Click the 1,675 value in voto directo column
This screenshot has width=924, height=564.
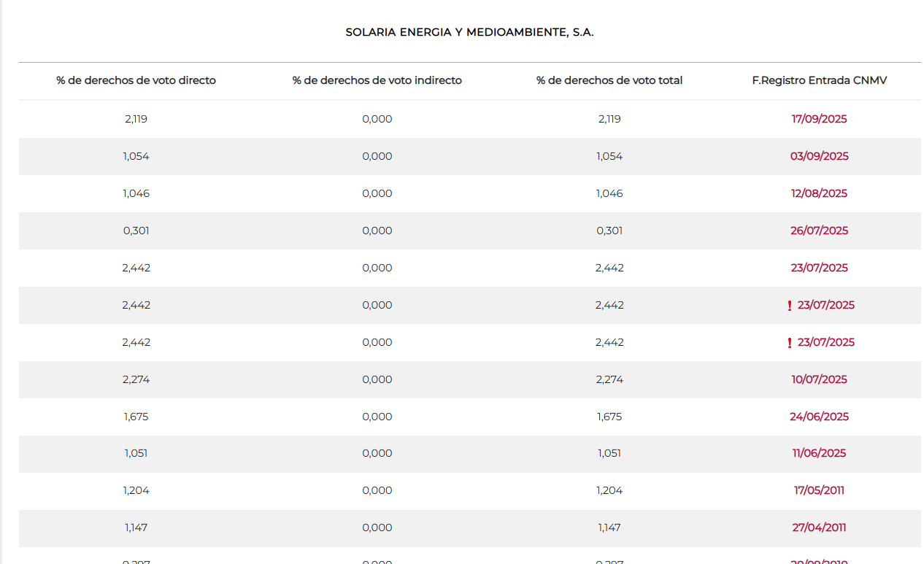pos(136,417)
